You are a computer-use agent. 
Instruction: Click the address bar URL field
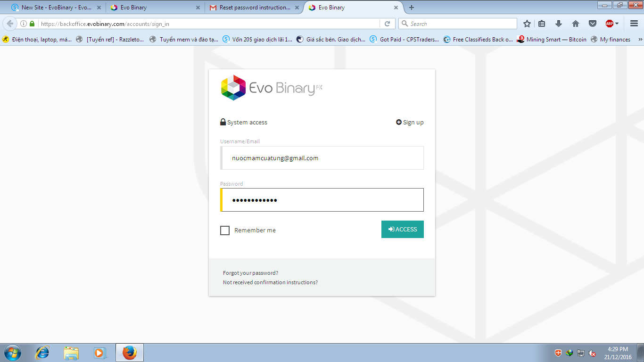(x=209, y=24)
